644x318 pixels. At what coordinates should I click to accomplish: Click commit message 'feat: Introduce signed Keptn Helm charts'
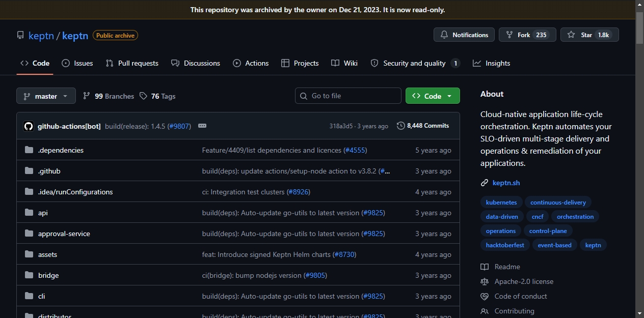point(266,254)
